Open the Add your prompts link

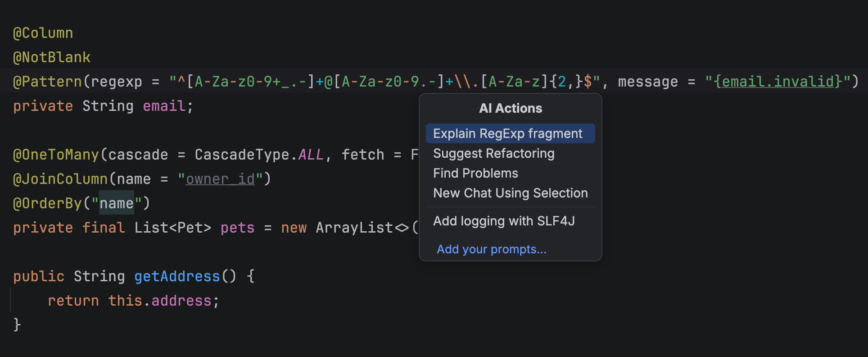[x=492, y=249]
